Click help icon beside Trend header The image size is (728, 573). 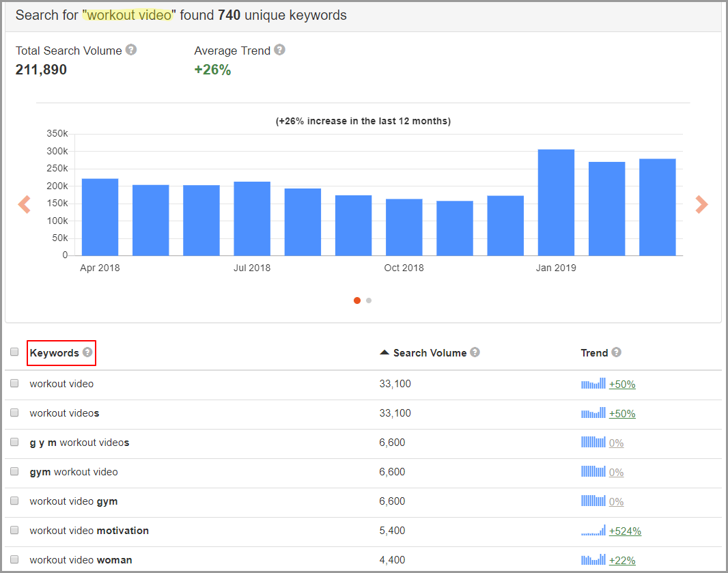pos(616,352)
